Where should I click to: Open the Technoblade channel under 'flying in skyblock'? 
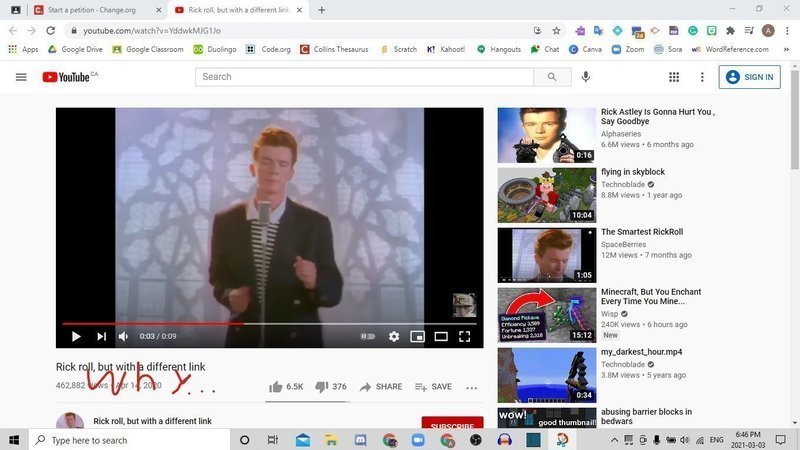point(623,184)
